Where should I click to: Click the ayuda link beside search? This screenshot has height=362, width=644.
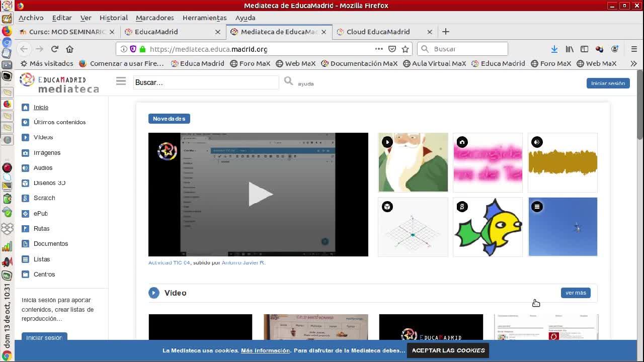point(305,84)
